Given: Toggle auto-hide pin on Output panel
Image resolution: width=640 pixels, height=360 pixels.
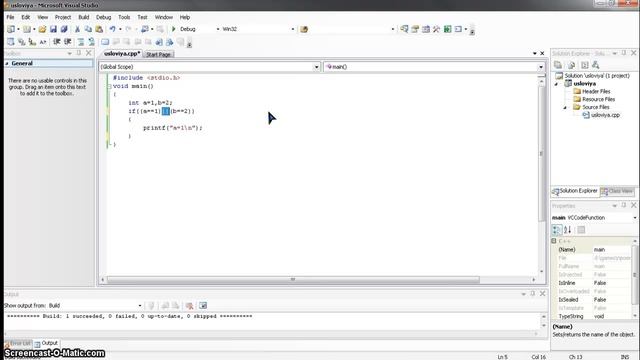Looking at the screenshot, I should [x=533, y=294].
